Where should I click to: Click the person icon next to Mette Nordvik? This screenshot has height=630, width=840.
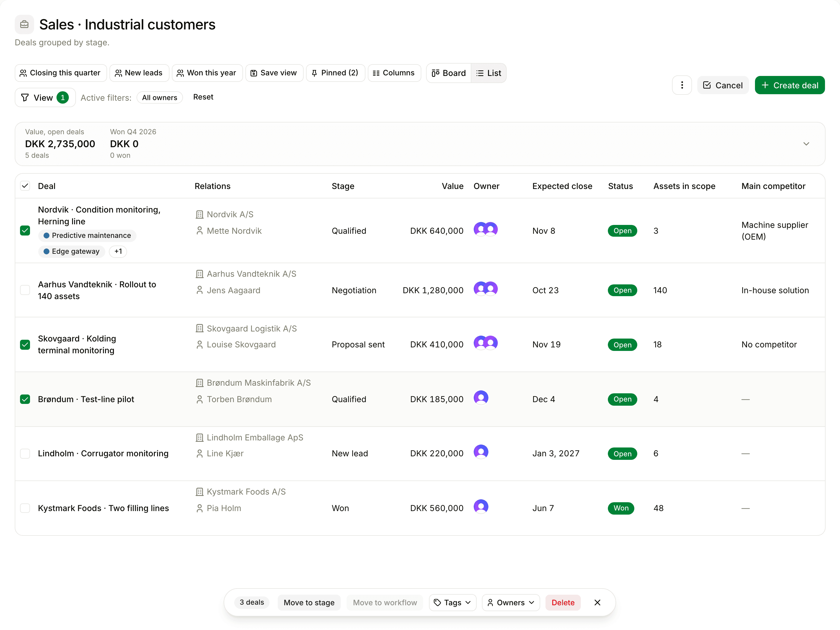[199, 231]
